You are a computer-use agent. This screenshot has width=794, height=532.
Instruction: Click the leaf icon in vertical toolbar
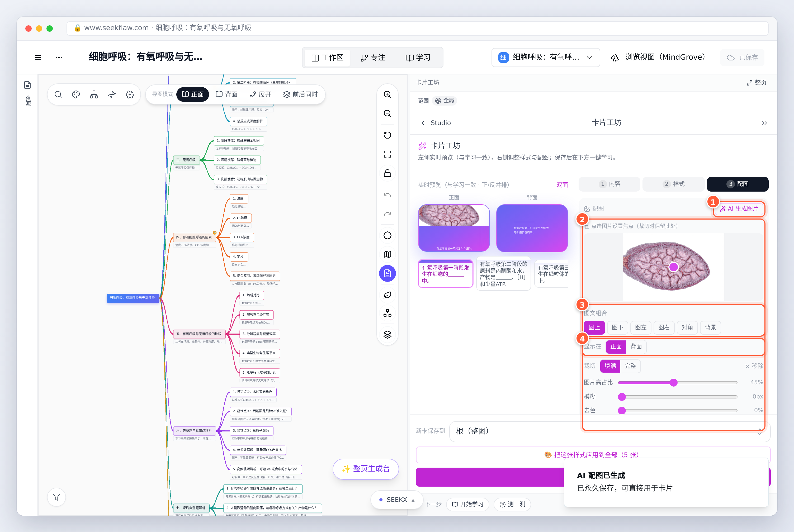[387, 295]
